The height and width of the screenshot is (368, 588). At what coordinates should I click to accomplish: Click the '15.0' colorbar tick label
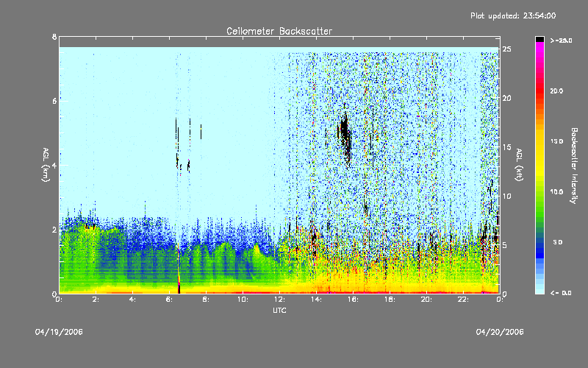[556, 141]
